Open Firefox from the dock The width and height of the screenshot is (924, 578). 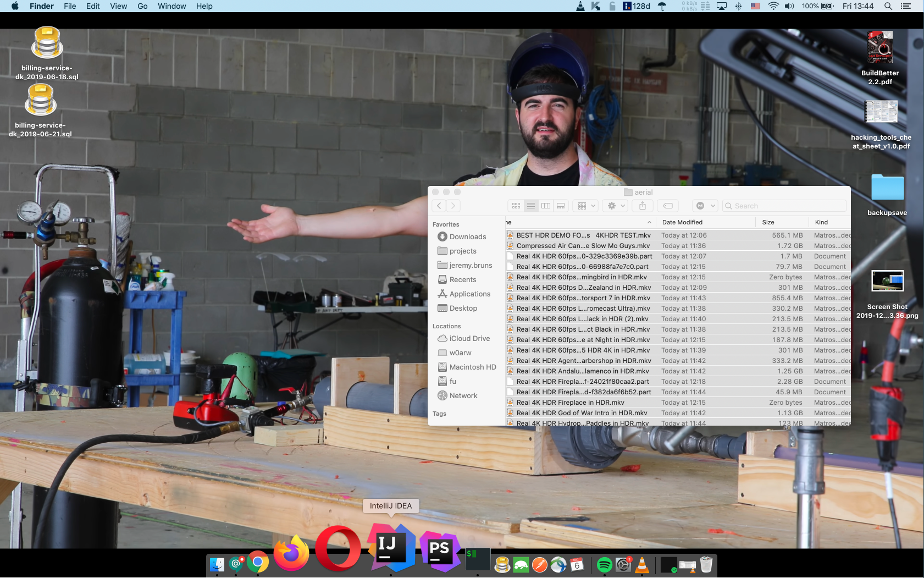coord(291,553)
